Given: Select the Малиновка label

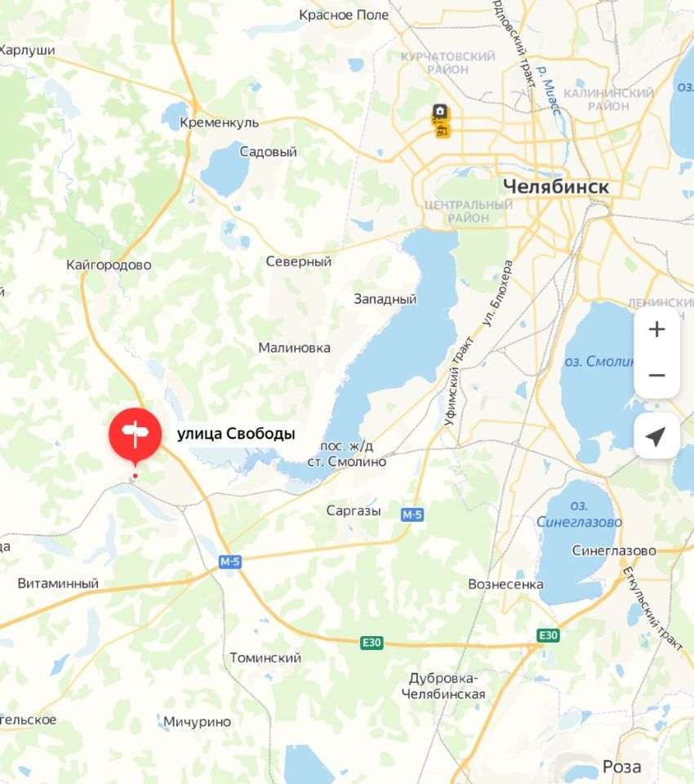Looking at the screenshot, I should 294,348.
